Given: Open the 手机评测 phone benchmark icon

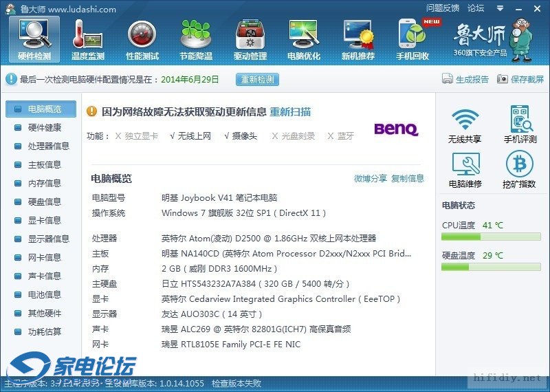Looking at the screenshot, I should (520, 125).
